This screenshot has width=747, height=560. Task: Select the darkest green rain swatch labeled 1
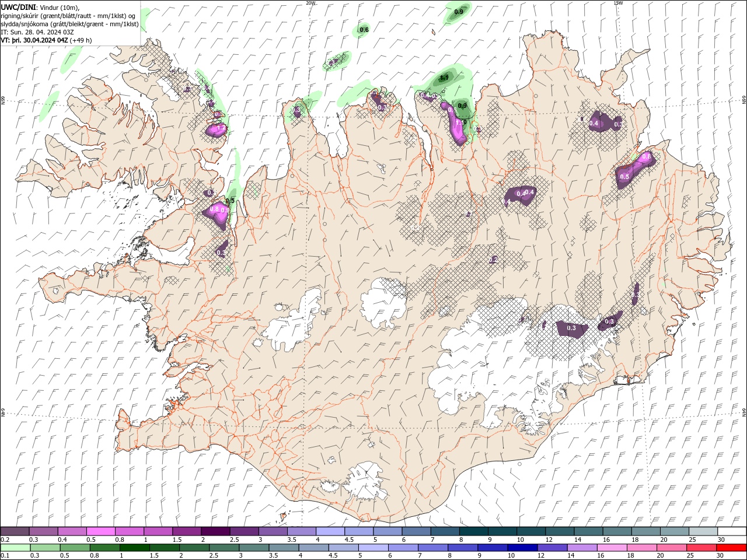click(x=135, y=548)
